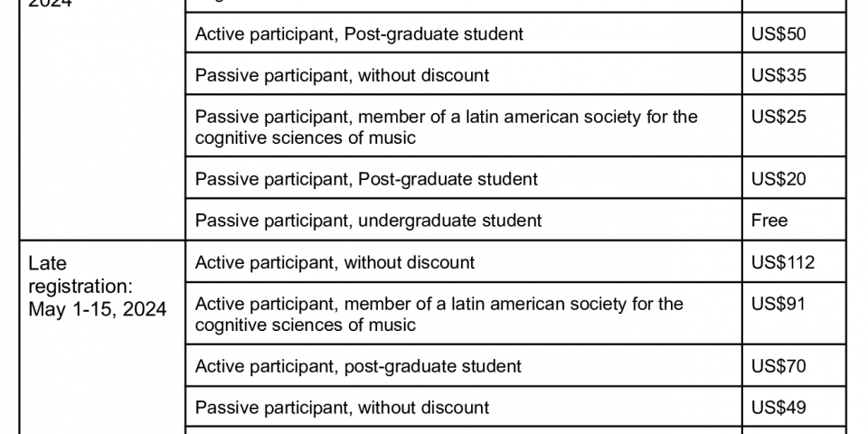Select 'Passive participant, undergraduate student' text

[368, 220]
